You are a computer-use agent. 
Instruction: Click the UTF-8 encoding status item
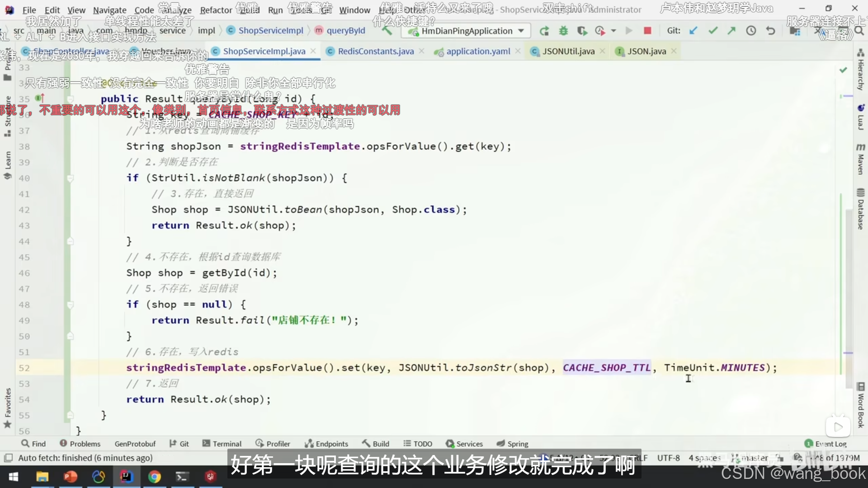point(668,458)
